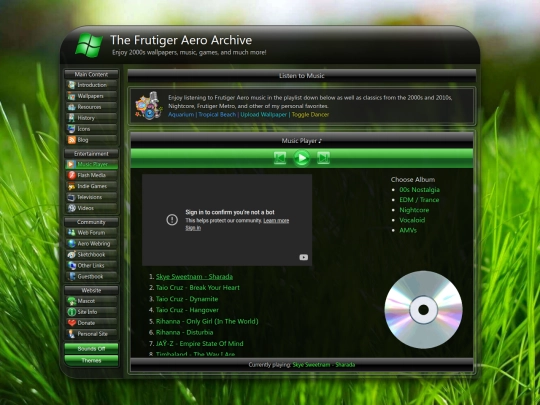Click the Indie Games sidebar icon

point(71,186)
